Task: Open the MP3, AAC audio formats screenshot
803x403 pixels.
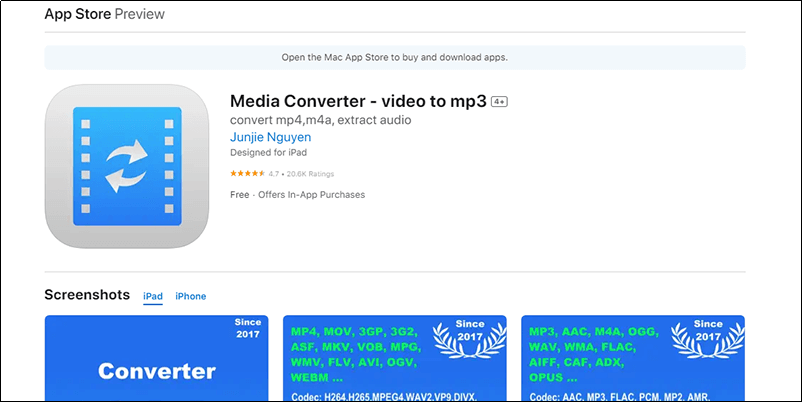Action: pyautogui.click(x=633, y=357)
